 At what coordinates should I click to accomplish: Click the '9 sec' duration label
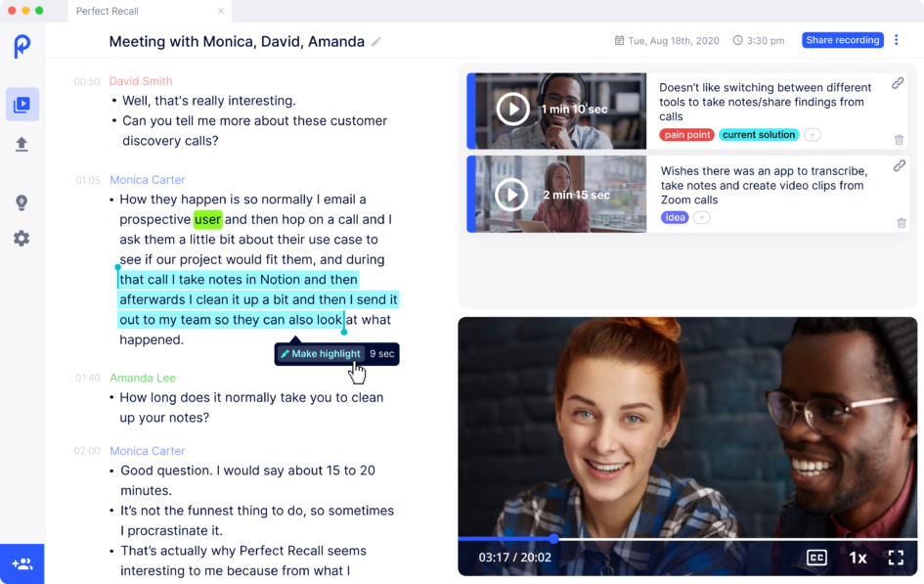(x=382, y=353)
